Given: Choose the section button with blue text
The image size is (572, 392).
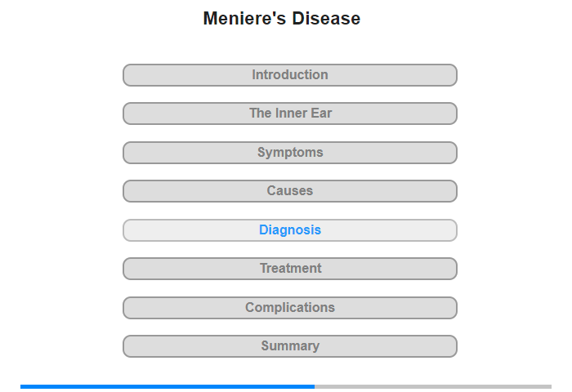Looking at the screenshot, I should click(289, 230).
